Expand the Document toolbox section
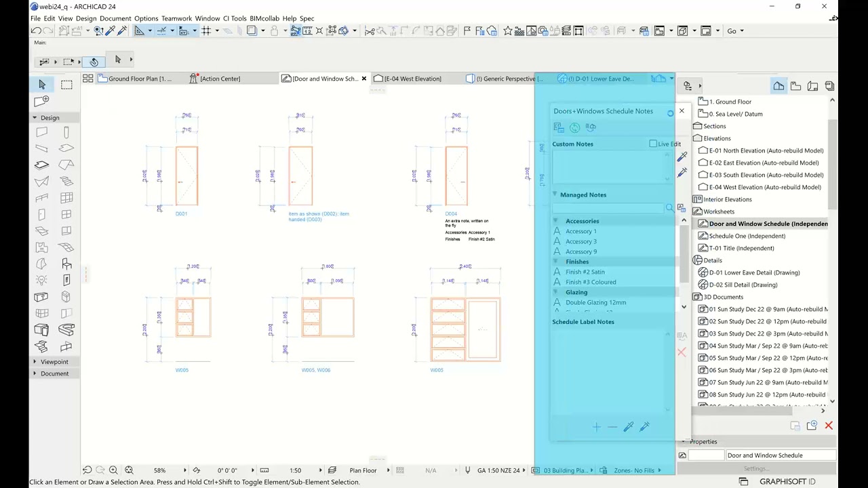This screenshot has width=868, height=488. [35, 373]
